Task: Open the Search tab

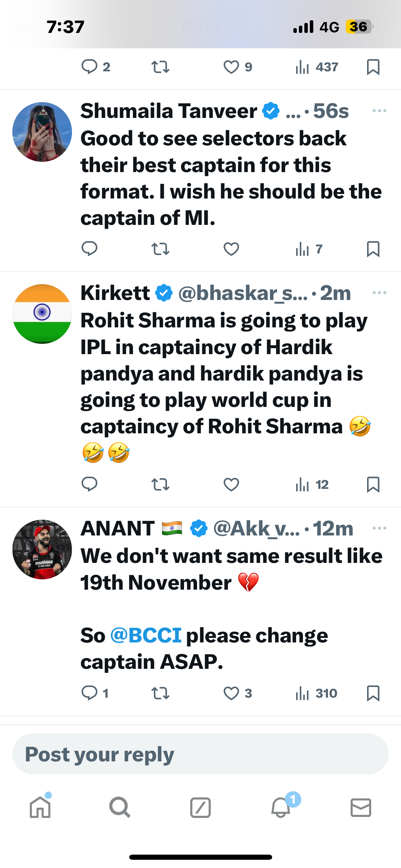Action: pos(120,807)
